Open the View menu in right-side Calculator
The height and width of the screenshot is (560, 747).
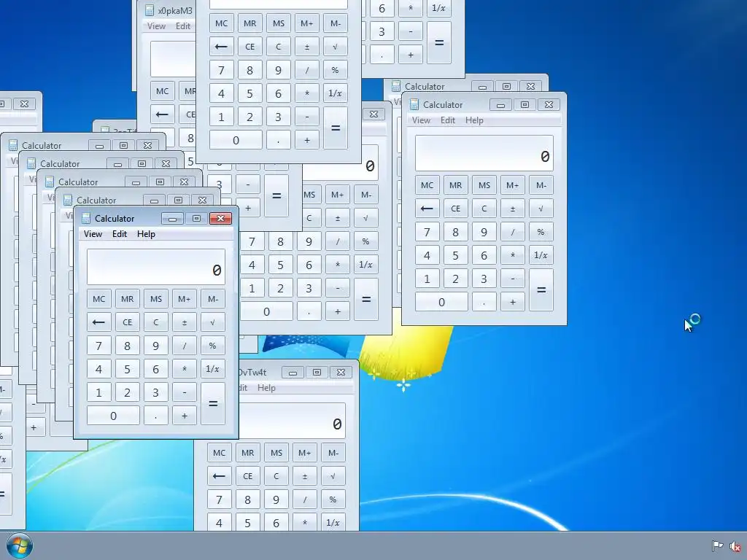point(421,120)
